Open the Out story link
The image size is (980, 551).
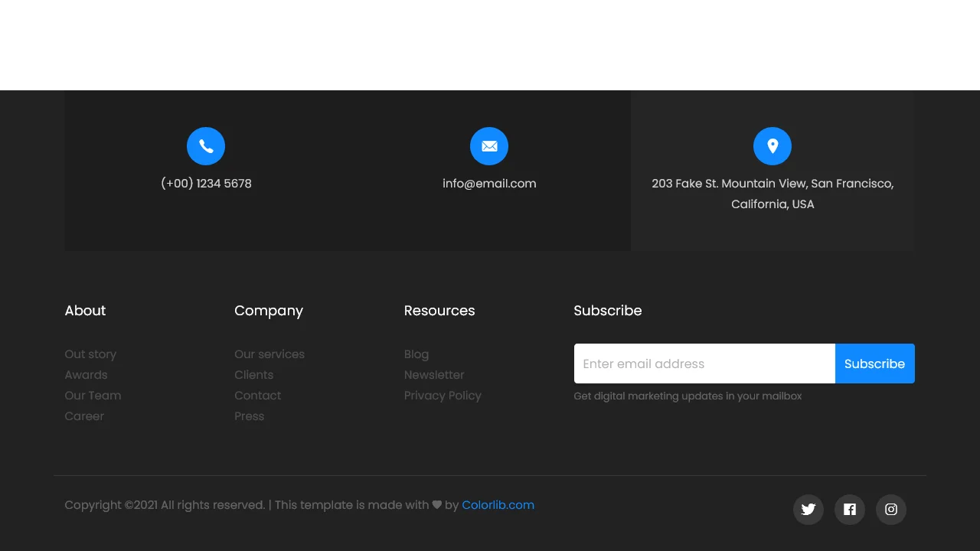pyautogui.click(x=90, y=354)
